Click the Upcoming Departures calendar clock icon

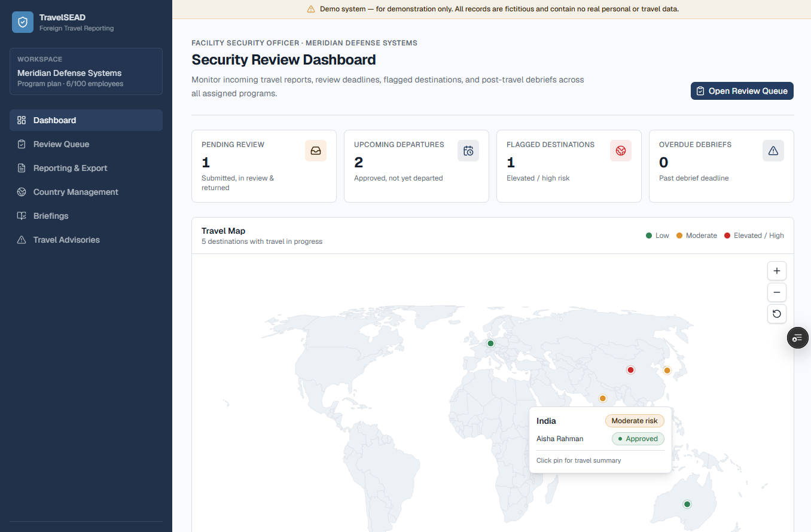[468, 151]
